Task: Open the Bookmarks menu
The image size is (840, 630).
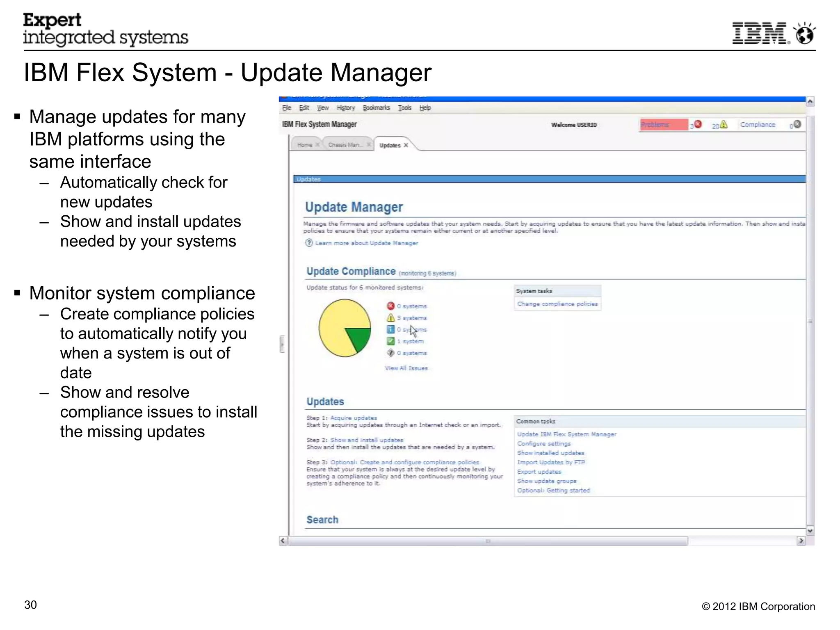Action: (376, 108)
